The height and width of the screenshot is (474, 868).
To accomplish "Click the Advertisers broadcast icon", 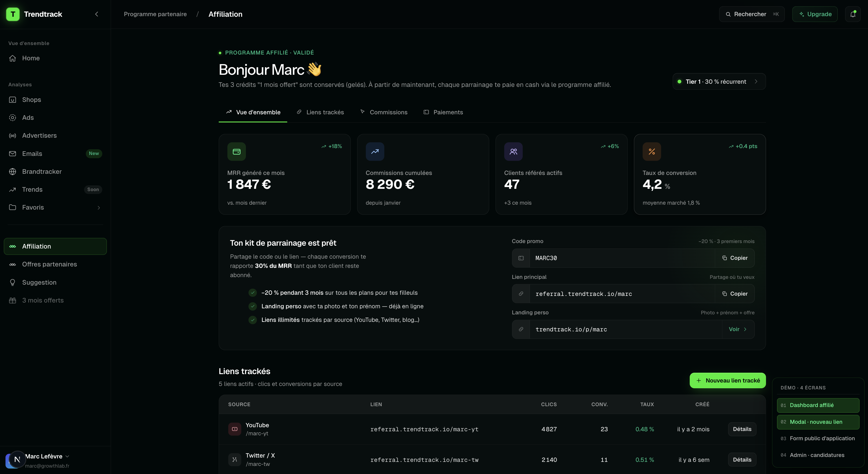I will click(12, 136).
